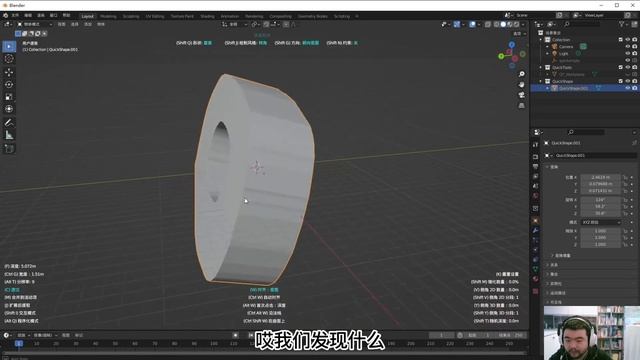Click the blue Z axis gizmo ball

(x=512, y=44)
